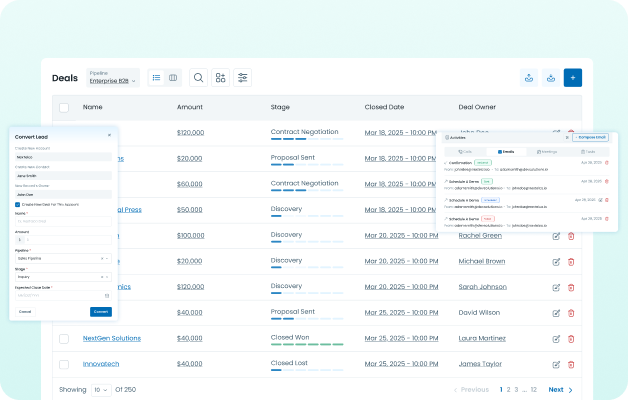Switch to the Calls tab in Activities
The width and height of the screenshot is (628, 400).
(463, 152)
